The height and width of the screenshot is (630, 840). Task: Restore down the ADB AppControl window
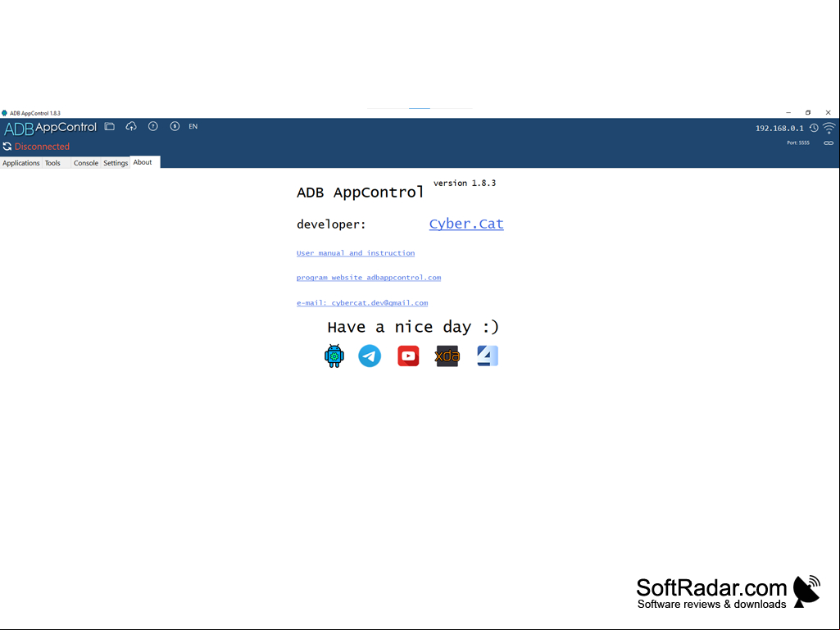click(x=808, y=112)
